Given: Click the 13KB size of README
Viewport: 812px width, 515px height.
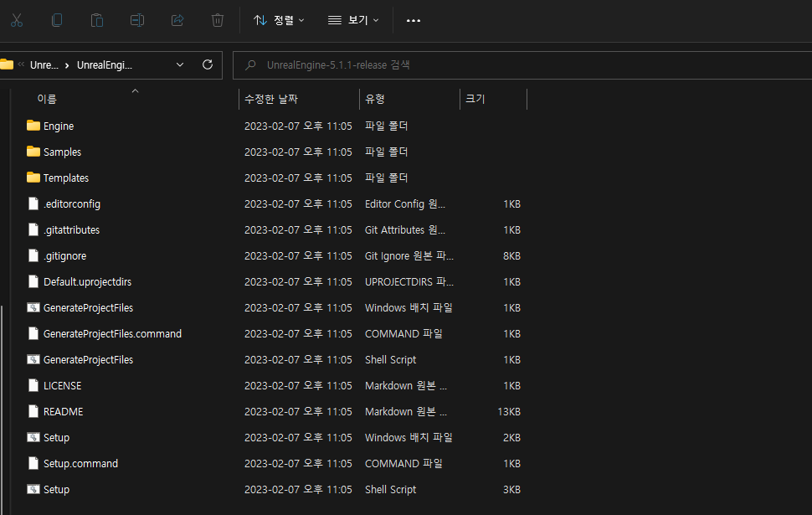Looking at the screenshot, I should [x=509, y=411].
